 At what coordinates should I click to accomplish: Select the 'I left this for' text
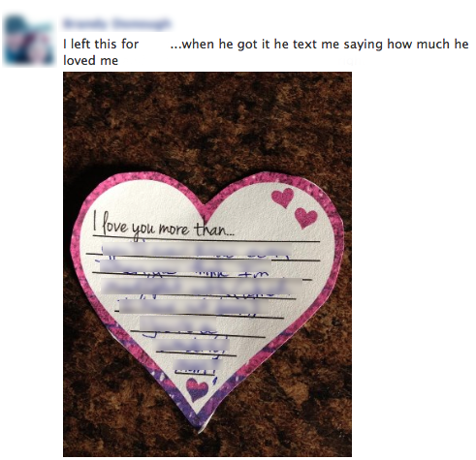pyautogui.click(x=101, y=45)
